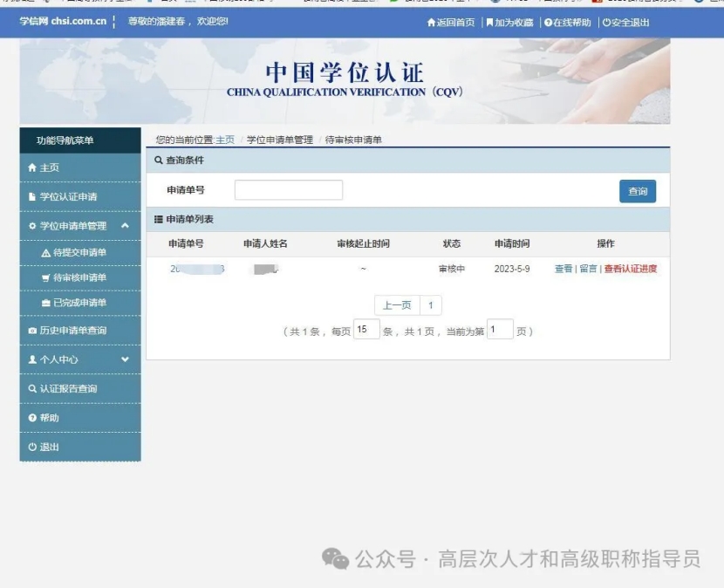724x588 pixels.
Task: Click the per-page count field showing 15
Action: point(366,330)
